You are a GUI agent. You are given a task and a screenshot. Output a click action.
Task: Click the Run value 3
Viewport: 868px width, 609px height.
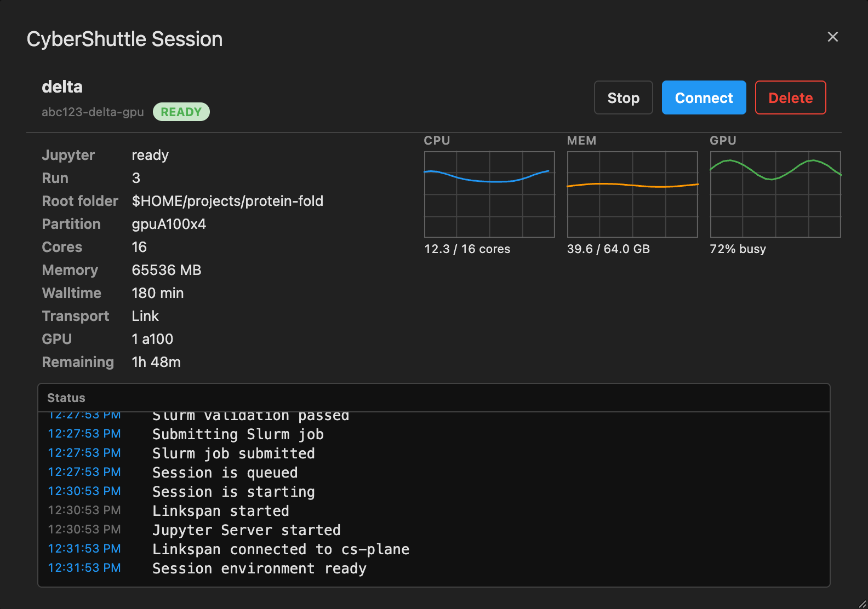click(x=136, y=178)
